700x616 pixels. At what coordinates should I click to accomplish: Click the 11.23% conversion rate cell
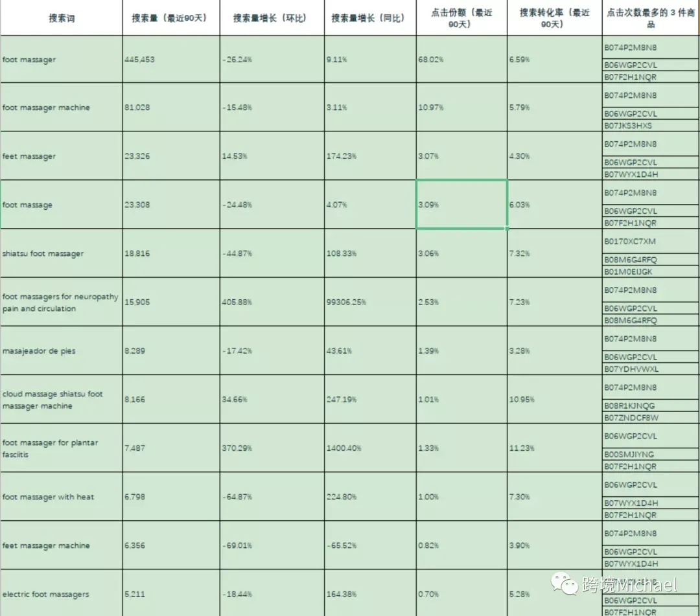click(x=554, y=448)
